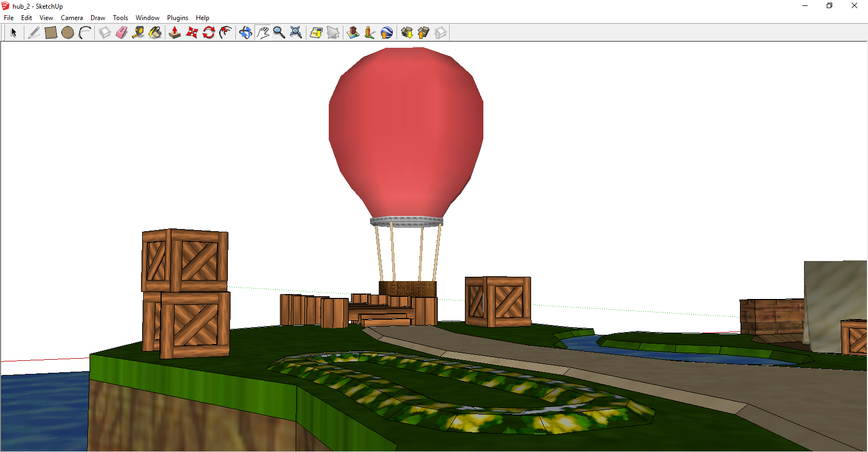The width and height of the screenshot is (868, 452).
Task: Choose the Line pencil tool
Action: coord(34,33)
